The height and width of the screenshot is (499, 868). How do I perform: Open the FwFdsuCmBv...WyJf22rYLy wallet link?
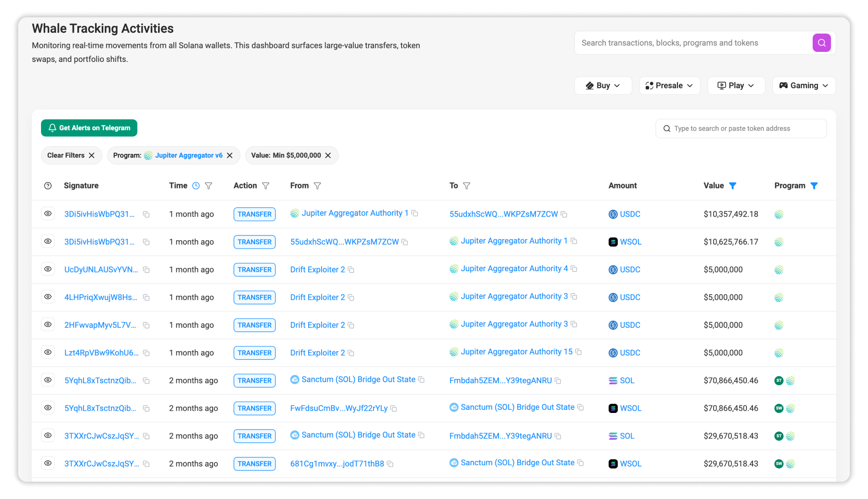(x=339, y=408)
